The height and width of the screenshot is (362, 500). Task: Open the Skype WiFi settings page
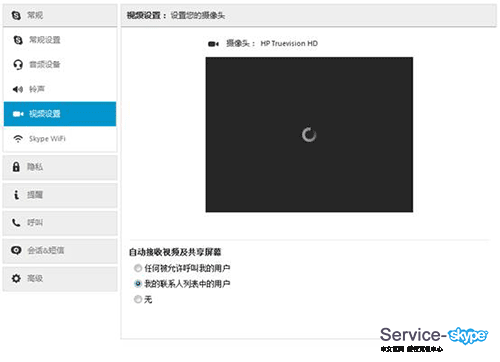(x=60, y=139)
